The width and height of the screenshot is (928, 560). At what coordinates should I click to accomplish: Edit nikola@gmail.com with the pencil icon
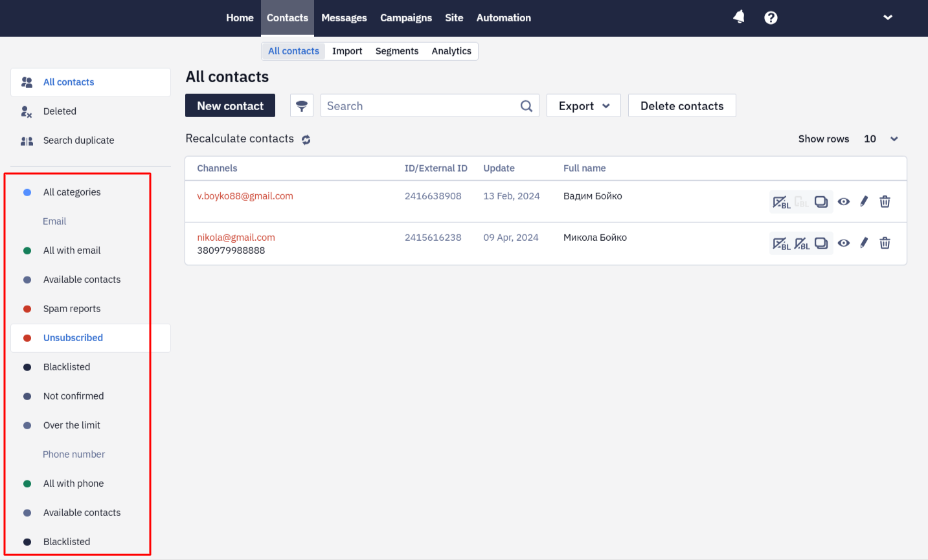tap(864, 243)
